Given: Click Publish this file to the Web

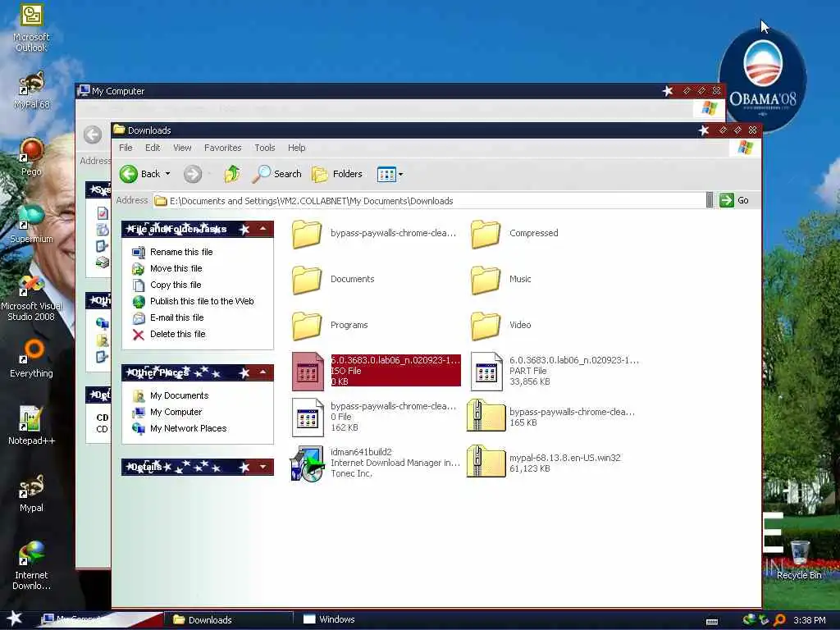Looking at the screenshot, I should click(202, 301).
